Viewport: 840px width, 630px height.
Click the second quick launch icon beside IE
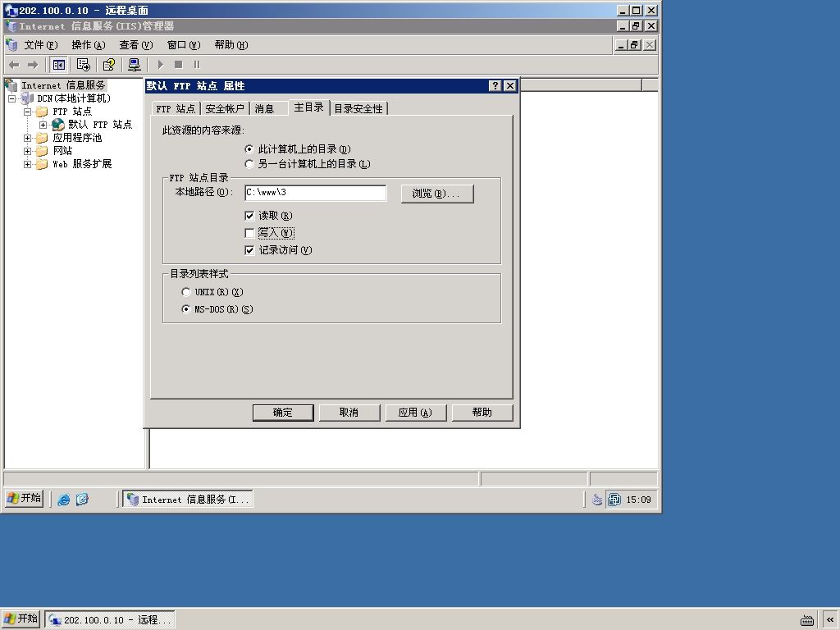point(82,500)
